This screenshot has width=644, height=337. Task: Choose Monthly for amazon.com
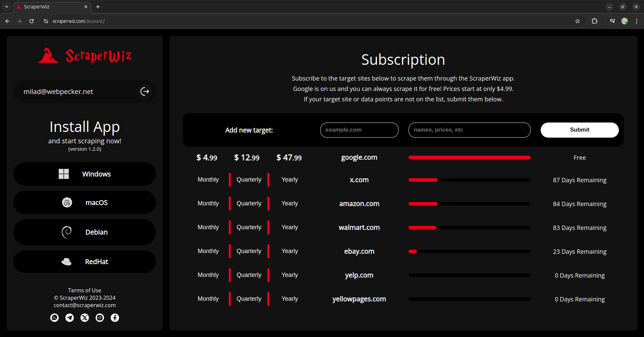tap(208, 203)
